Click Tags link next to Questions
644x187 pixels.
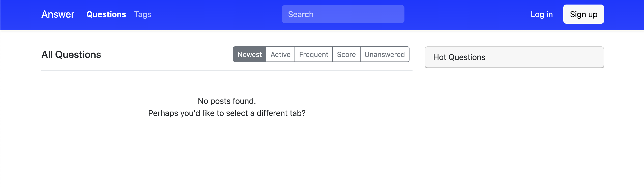(x=143, y=14)
